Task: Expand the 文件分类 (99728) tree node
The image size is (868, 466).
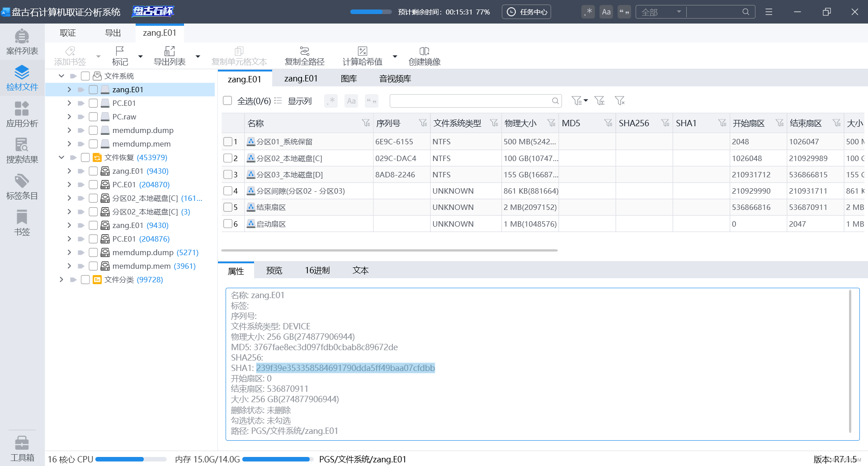Action: (61, 279)
